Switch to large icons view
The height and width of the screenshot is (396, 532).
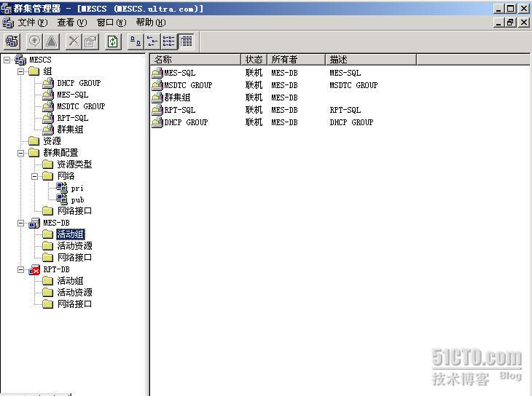tap(136, 41)
